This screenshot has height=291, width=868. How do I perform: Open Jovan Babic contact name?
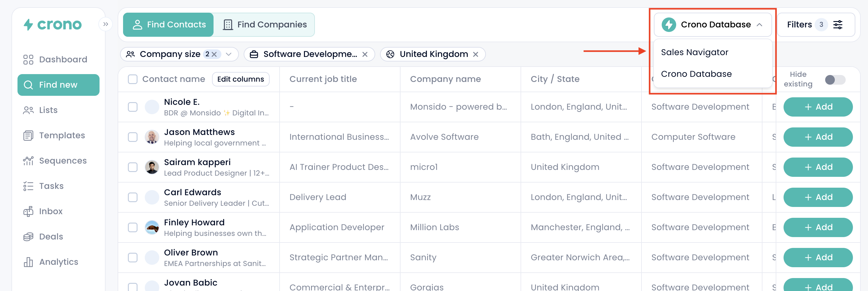[190, 283]
